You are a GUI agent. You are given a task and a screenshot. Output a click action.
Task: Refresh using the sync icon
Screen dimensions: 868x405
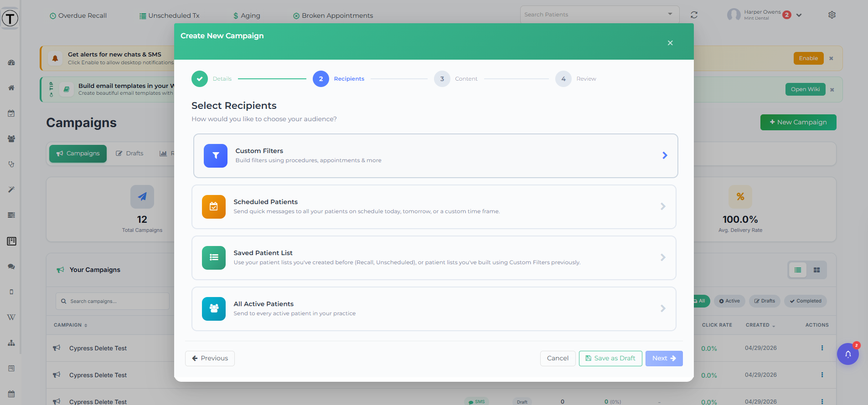pos(694,15)
